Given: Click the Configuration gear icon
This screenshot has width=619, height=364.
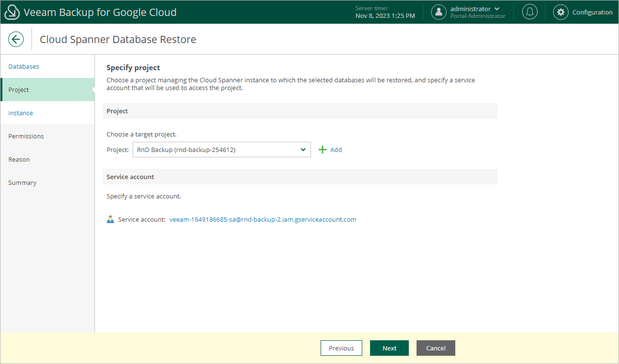Looking at the screenshot, I should click(561, 12).
